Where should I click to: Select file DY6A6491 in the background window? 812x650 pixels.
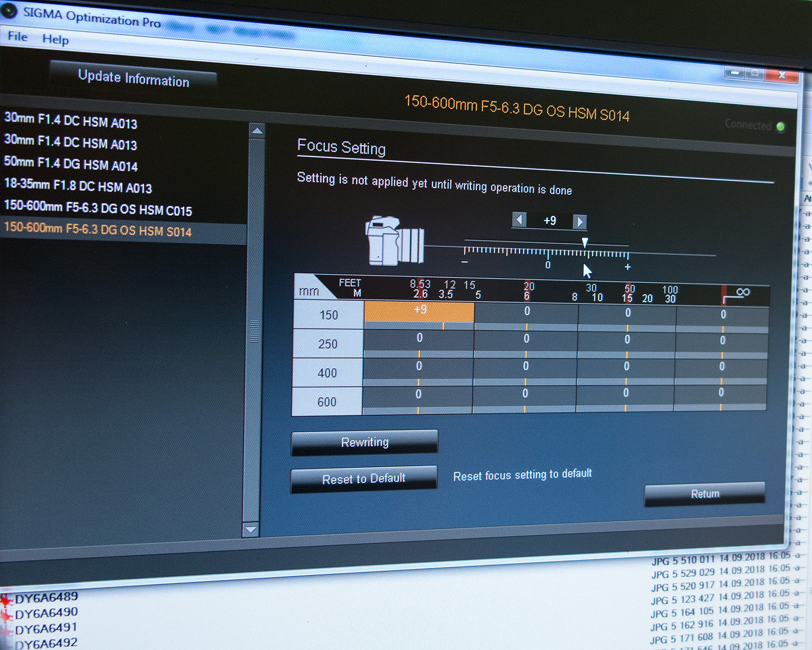click(x=46, y=628)
